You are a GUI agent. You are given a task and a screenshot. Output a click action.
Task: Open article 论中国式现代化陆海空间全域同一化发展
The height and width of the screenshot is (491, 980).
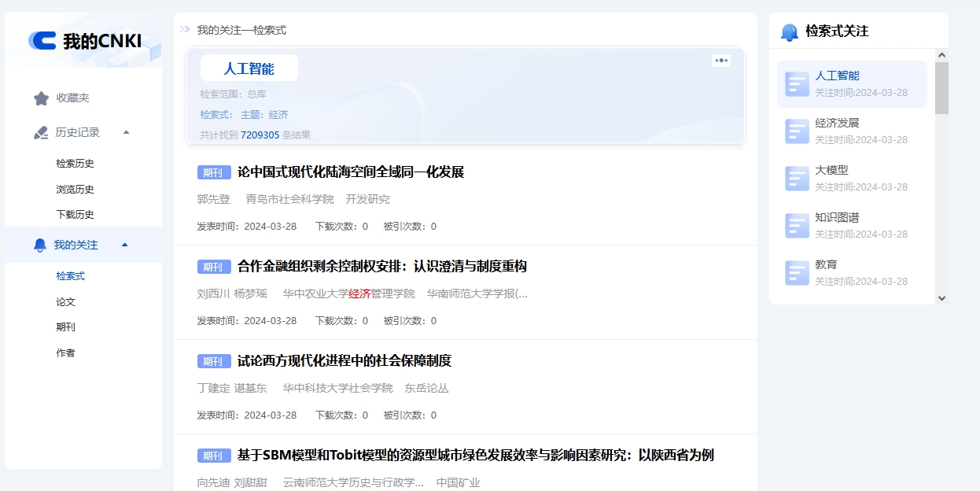click(x=350, y=172)
